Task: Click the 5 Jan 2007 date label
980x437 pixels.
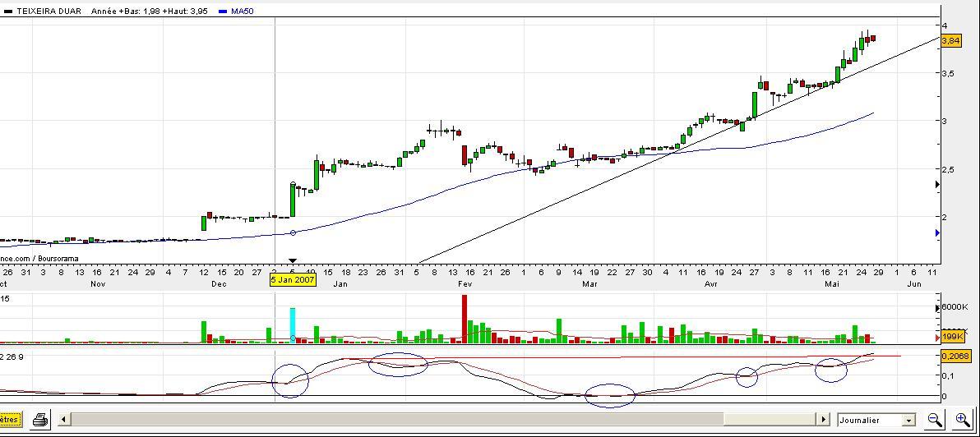Action: (294, 279)
